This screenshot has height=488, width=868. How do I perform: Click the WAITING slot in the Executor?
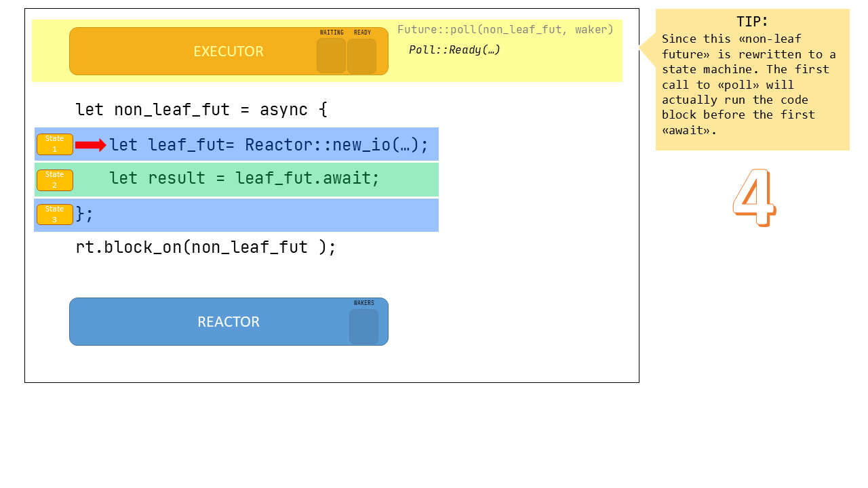point(331,56)
